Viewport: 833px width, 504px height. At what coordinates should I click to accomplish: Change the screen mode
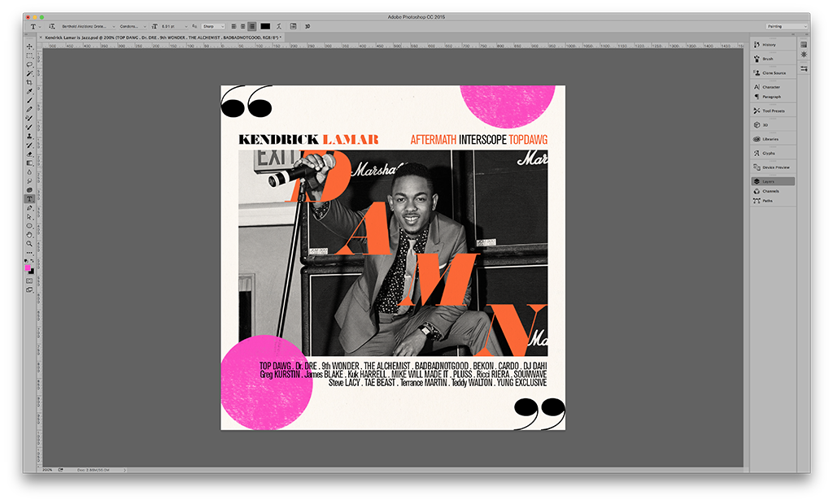tap(30, 290)
